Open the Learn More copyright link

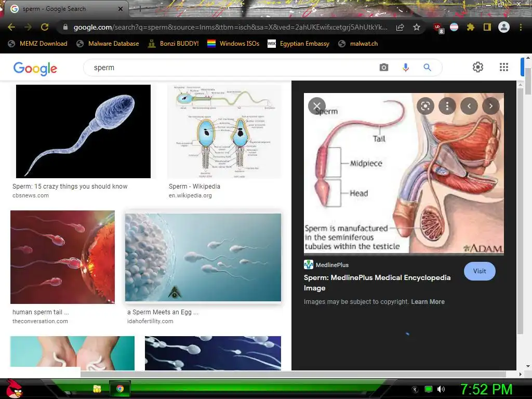point(428,302)
